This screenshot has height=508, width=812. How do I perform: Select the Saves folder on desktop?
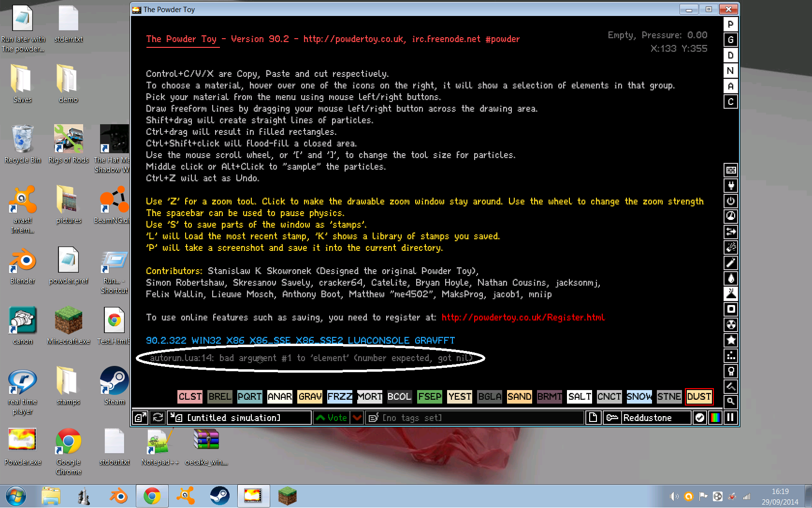22,84
